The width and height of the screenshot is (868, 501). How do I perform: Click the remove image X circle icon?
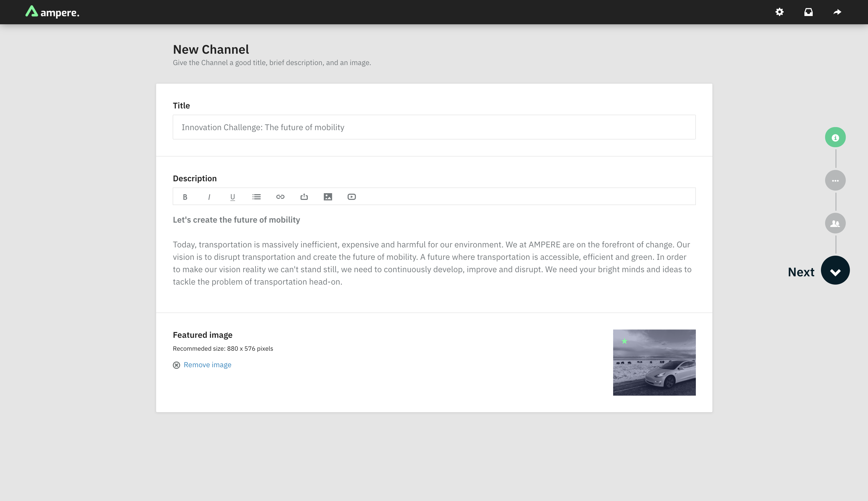[176, 365]
